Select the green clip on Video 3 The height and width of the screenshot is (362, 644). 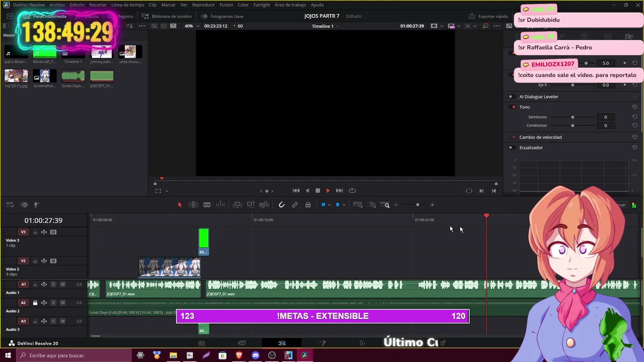click(x=203, y=241)
